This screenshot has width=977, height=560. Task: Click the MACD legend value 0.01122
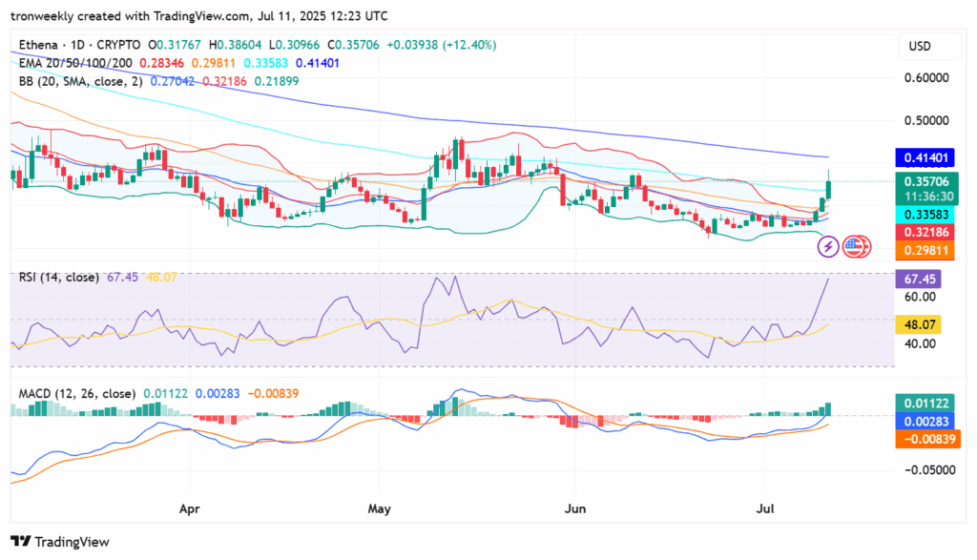pyautogui.click(x=166, y=394)
